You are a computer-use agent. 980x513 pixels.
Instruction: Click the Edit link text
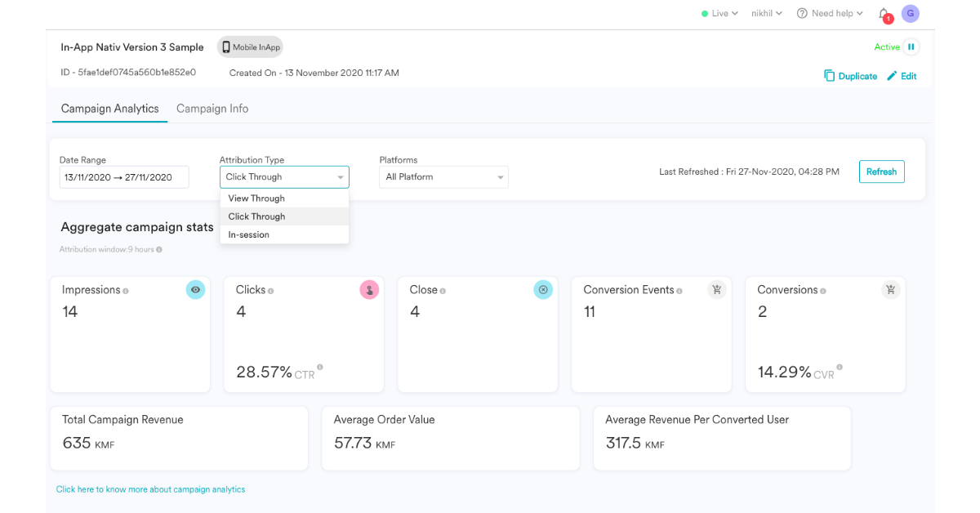(x=909, y=76)
